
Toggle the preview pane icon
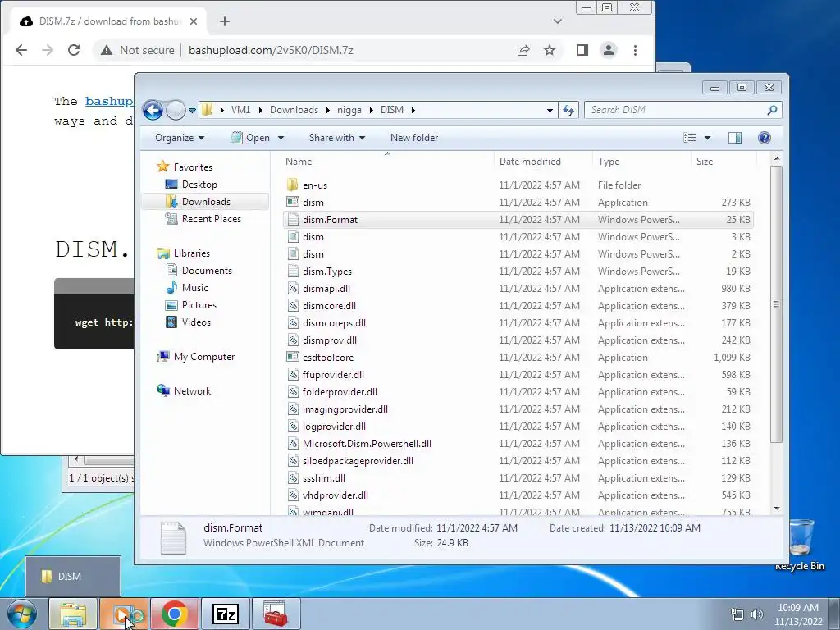[x=735, y=138]
